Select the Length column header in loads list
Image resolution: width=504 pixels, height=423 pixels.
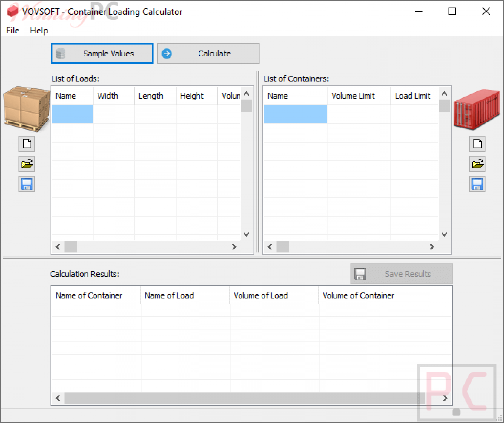point(155,96)
